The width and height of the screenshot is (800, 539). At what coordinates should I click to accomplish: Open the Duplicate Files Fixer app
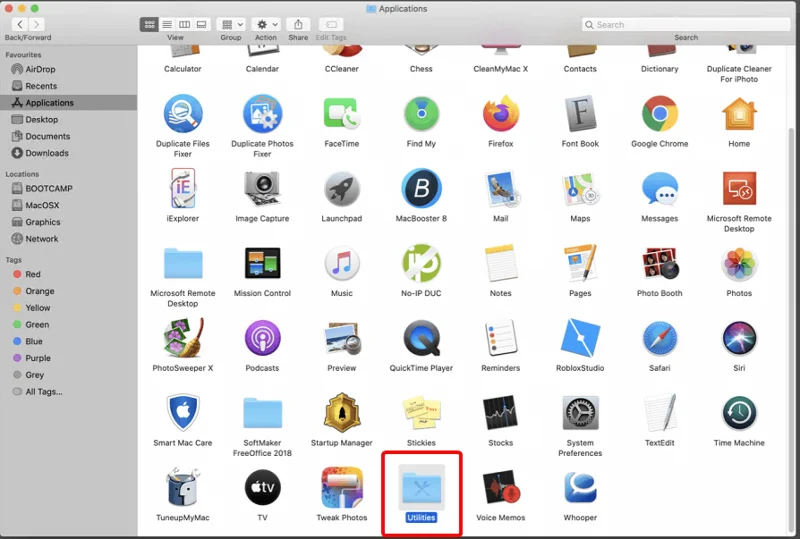pos(183,114)
